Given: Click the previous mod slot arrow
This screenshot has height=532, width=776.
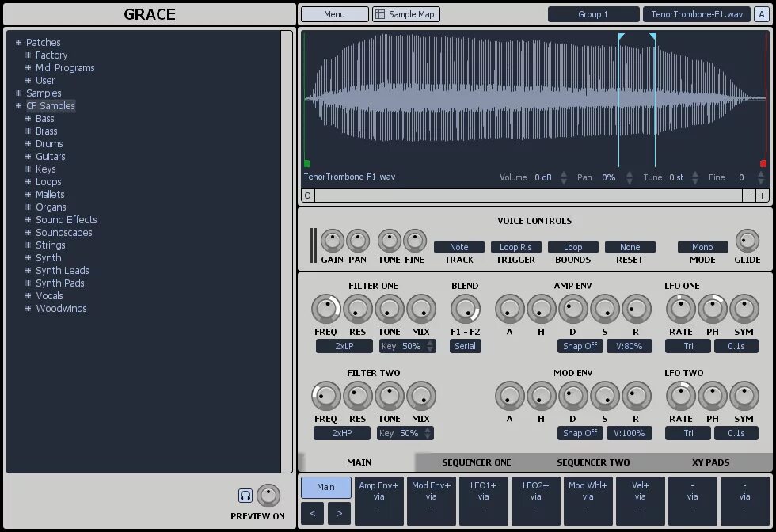Looking at the screenshot, I should tap(312, 513).
